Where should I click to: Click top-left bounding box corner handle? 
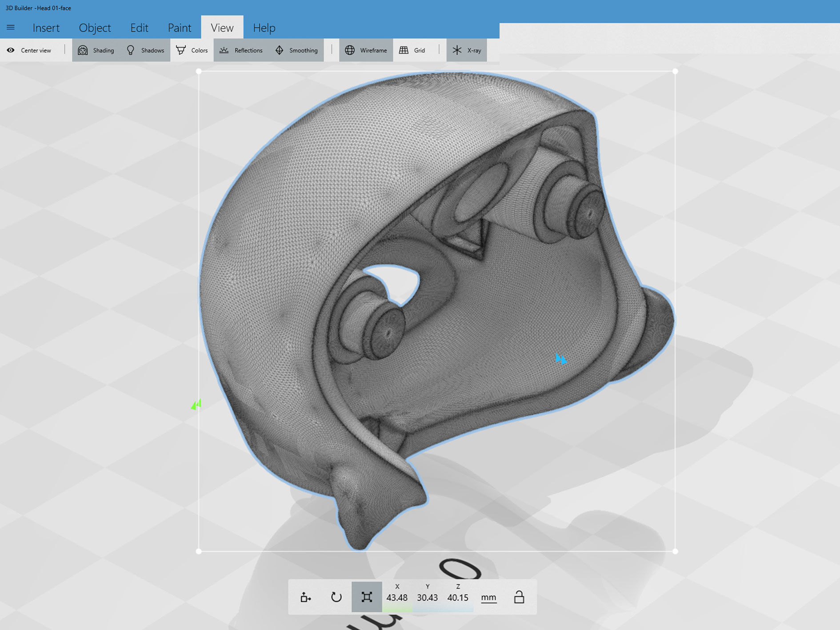(199, 71)
